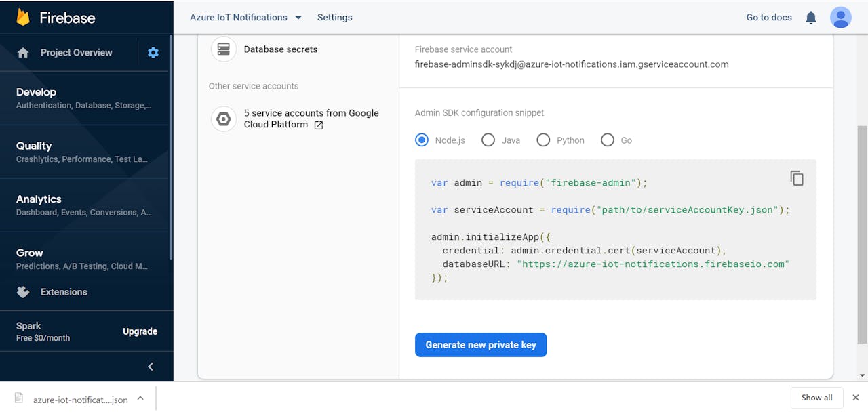Click the Firebase flame logo icon
868x414 pixels.
pyautogui.click(x=23, y=18)
